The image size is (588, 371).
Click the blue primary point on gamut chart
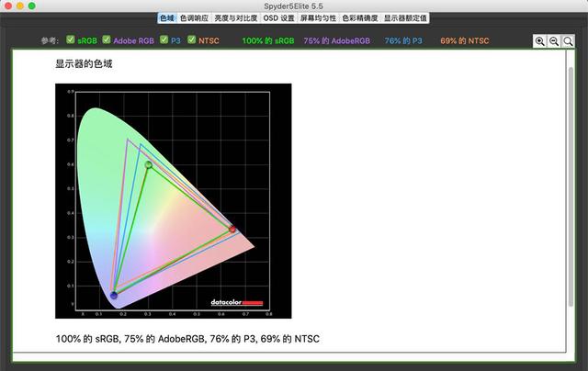pyautogui.click(x=114, y=296)
